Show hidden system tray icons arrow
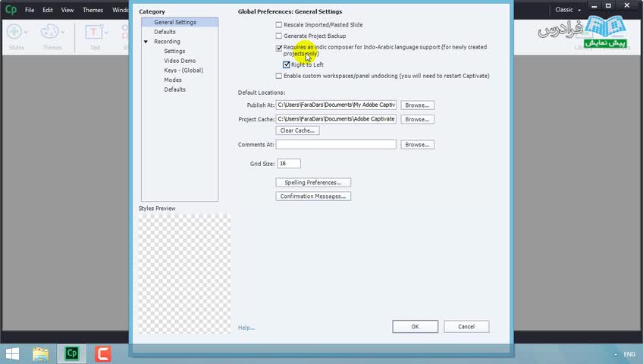643x364 pixels. point(615,354)
